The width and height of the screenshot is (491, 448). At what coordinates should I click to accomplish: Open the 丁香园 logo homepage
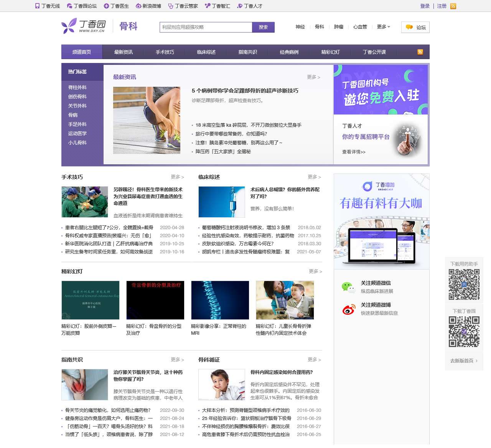point(83,26)
